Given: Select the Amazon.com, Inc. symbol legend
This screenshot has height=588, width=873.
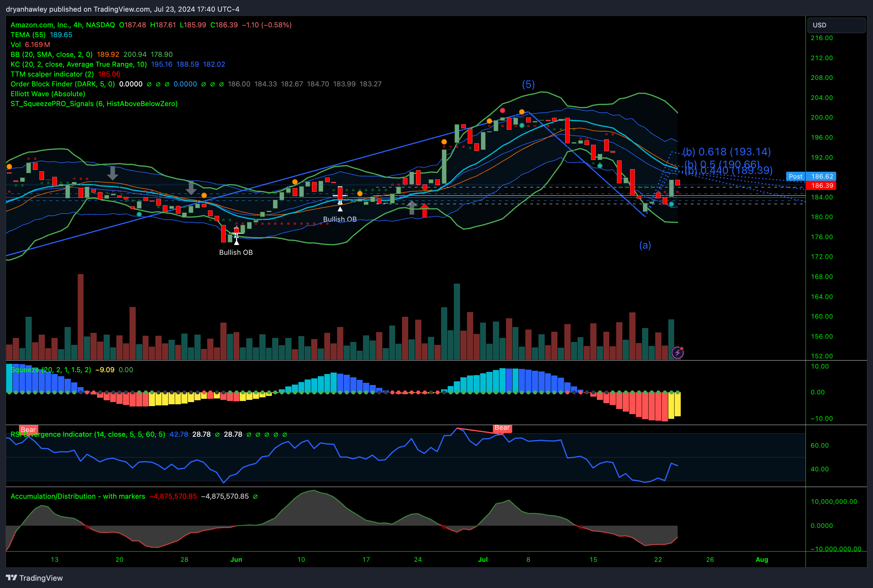Looking at the screenshot, I should point(63,25).
